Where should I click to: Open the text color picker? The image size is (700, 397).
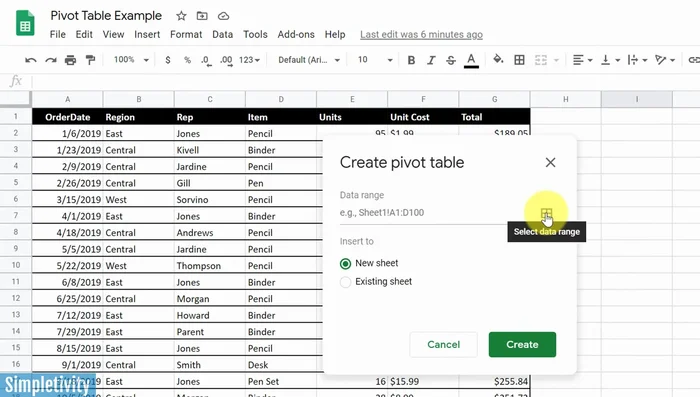[x=471, y=60]
